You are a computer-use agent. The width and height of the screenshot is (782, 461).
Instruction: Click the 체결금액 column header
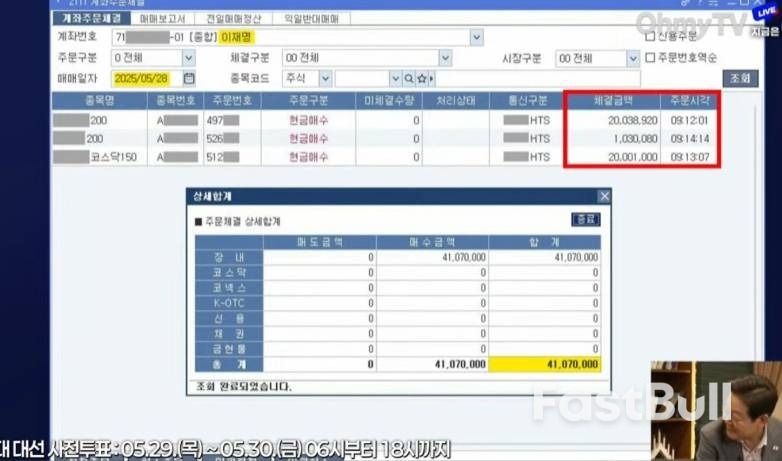click(613, 101)
